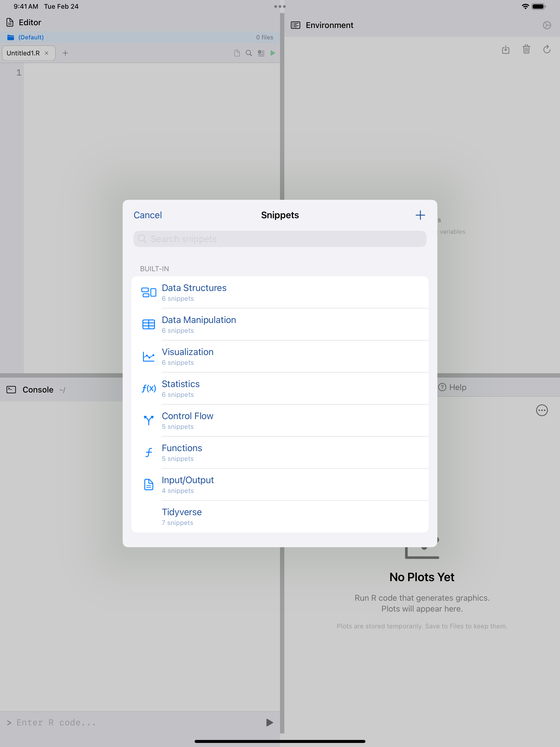Refresh the Environment panel
The width and height of the screenshot is (560, 747).
[547, 50]
